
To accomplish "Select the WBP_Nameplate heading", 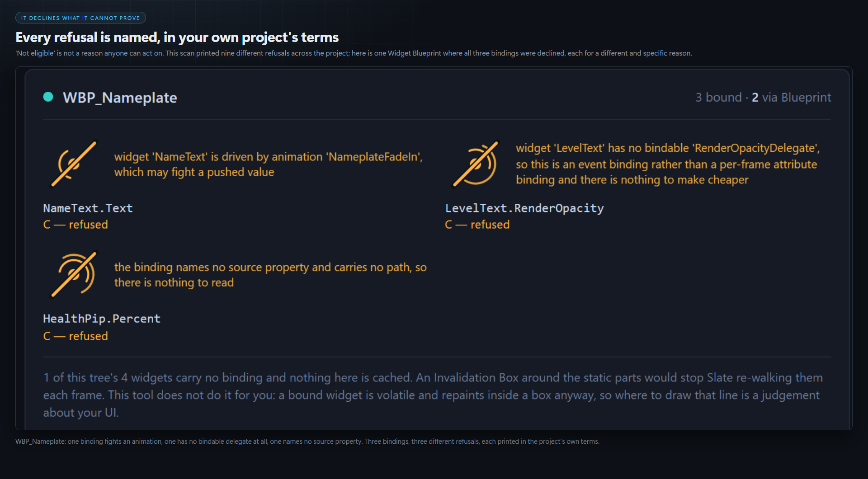I will [120, 98].
